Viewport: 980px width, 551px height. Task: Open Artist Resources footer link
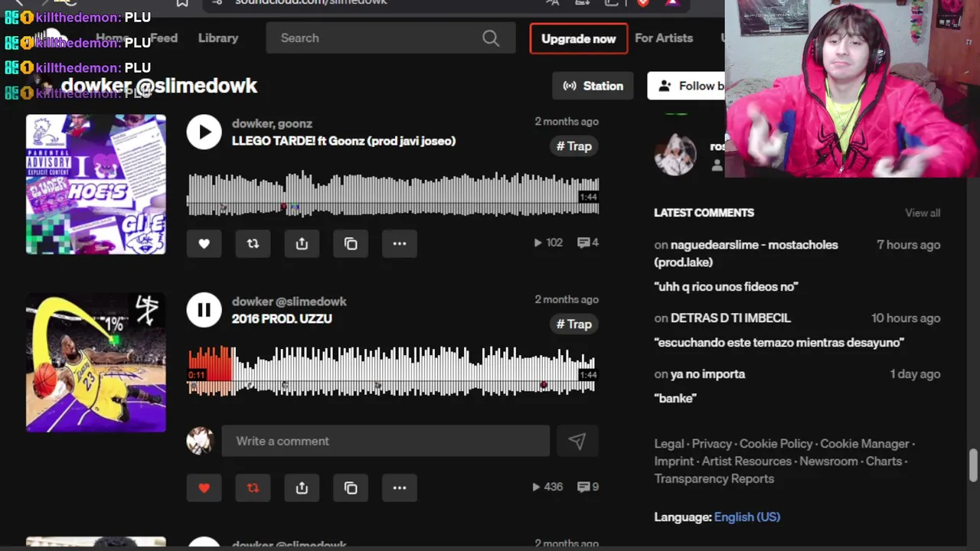[746, 461]
